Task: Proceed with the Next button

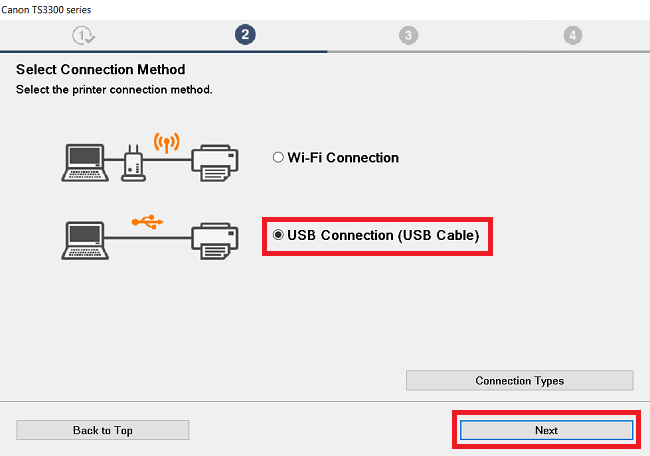Action: coord(546,430)
